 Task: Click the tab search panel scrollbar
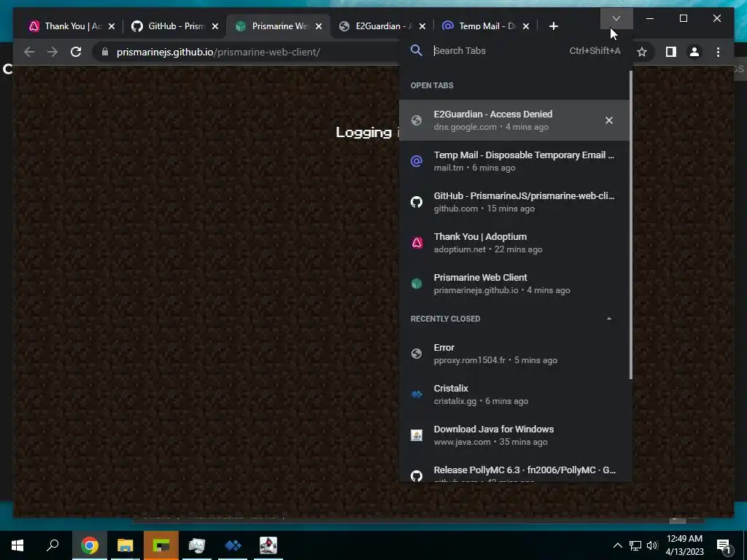[x=631, y=225]
